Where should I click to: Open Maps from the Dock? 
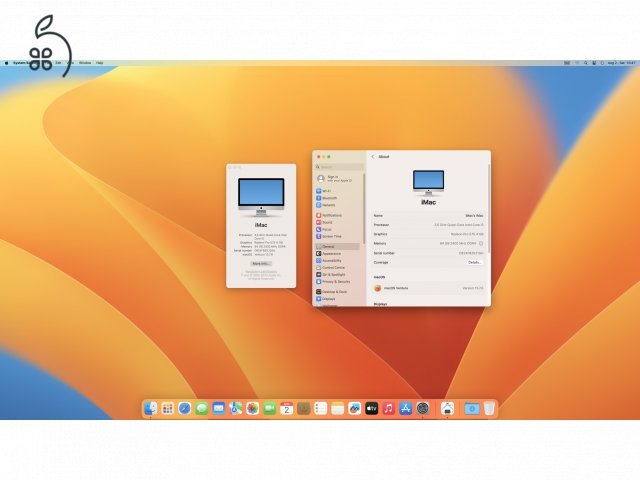[236, 408]
